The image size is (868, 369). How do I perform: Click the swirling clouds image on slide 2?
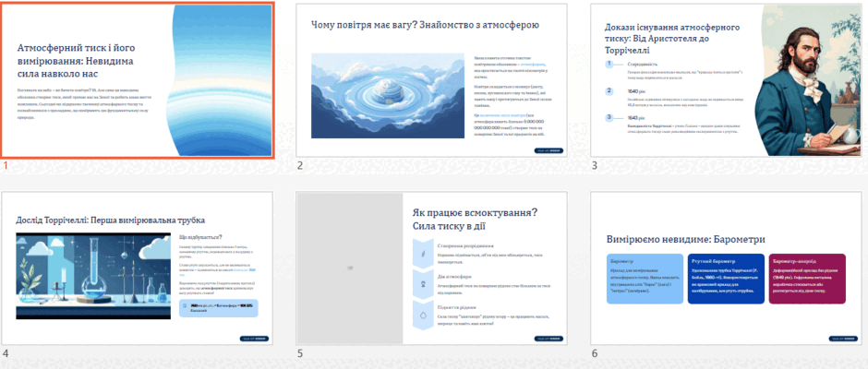point(388,96)
